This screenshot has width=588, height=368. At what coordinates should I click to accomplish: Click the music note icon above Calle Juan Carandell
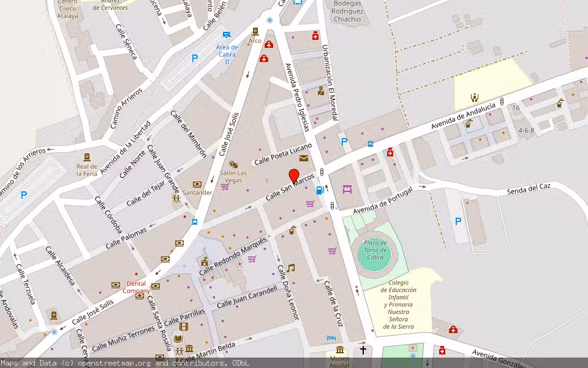click(x=290, y=269)
